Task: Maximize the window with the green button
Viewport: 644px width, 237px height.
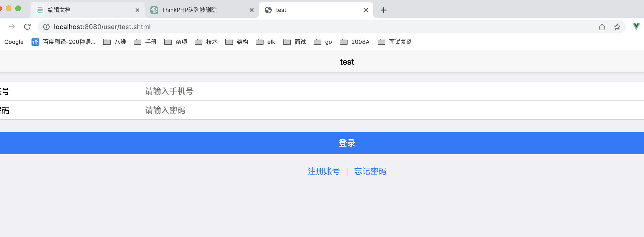Action: (x=18, y=9)
